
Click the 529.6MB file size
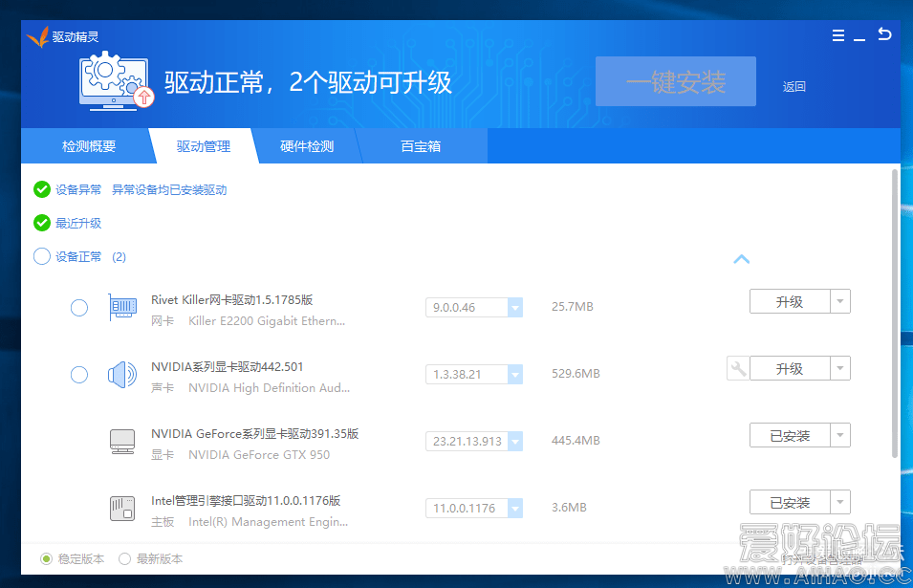(576, 374)
